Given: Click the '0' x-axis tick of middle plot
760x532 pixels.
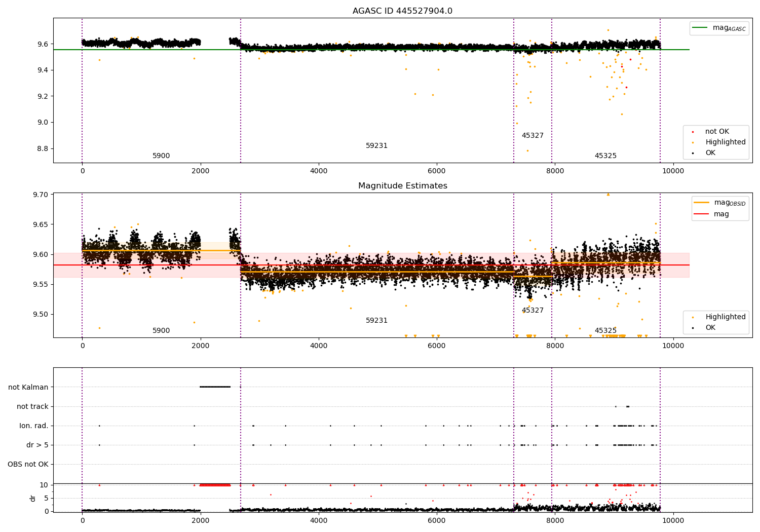Looking at the screenshot, I should tap(82, 346).
